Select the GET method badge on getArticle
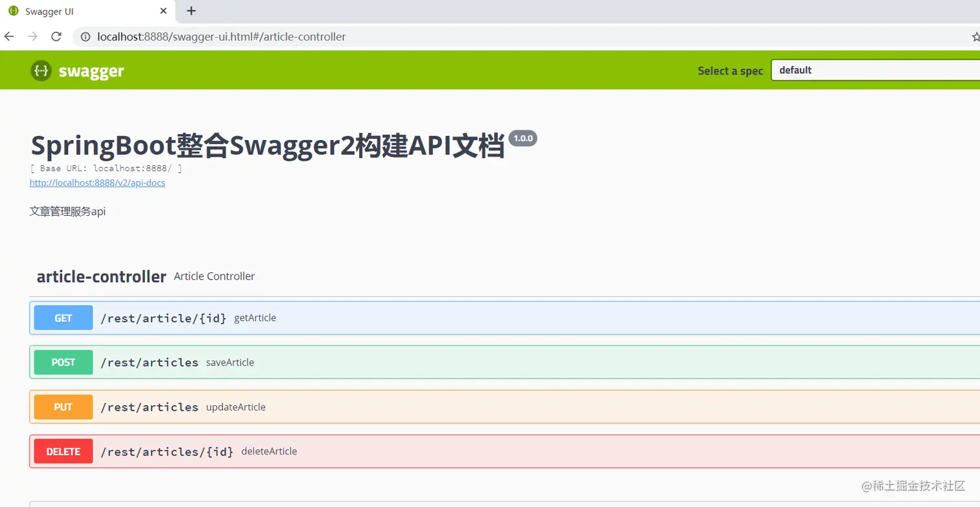Image resolution: width=980 pixels, height=507 pixels. click(63, 318)
